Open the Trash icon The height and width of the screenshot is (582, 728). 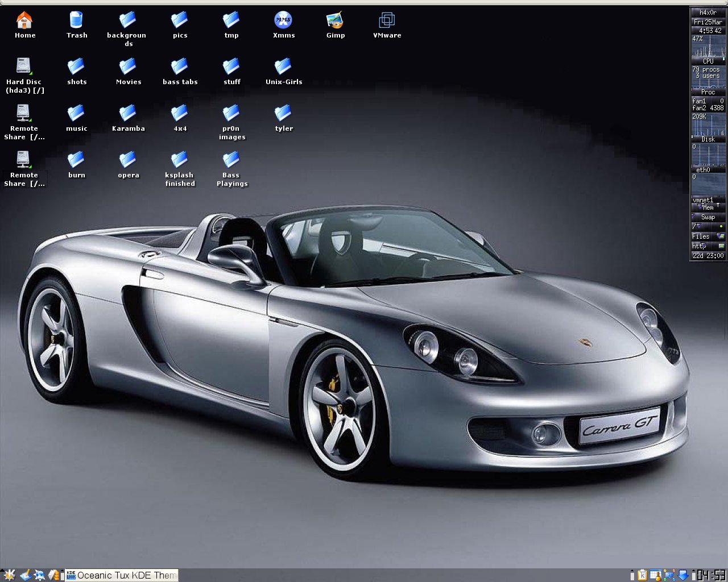tap(76, 25)
